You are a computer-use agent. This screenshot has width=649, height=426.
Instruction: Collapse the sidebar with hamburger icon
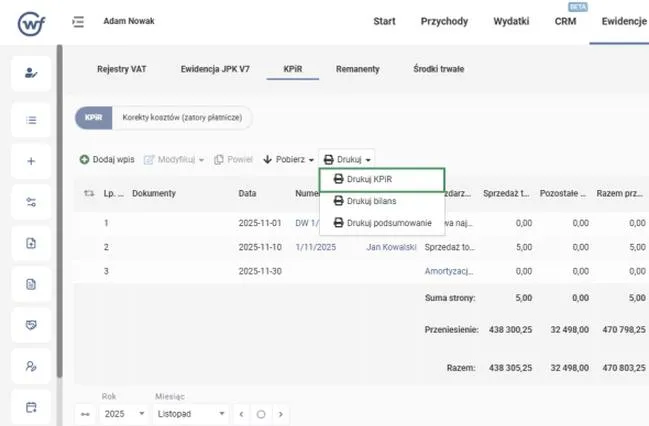[79, 21]
